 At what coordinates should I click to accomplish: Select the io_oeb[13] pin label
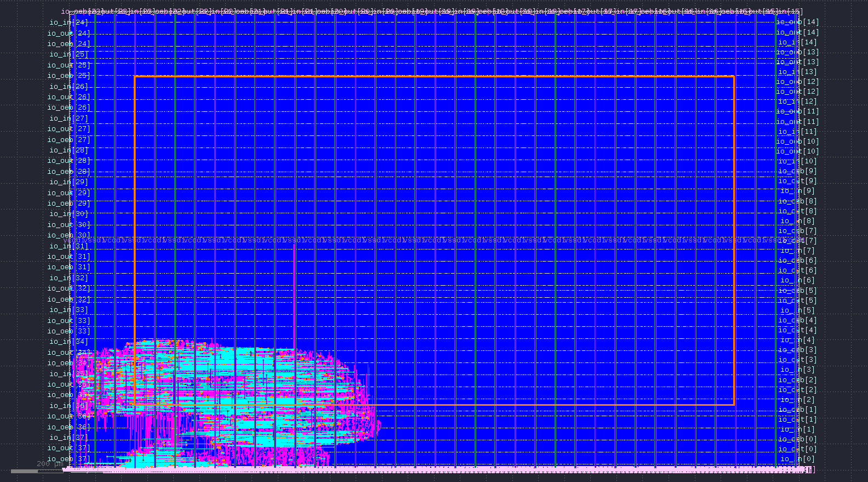(x=798, y=52)
